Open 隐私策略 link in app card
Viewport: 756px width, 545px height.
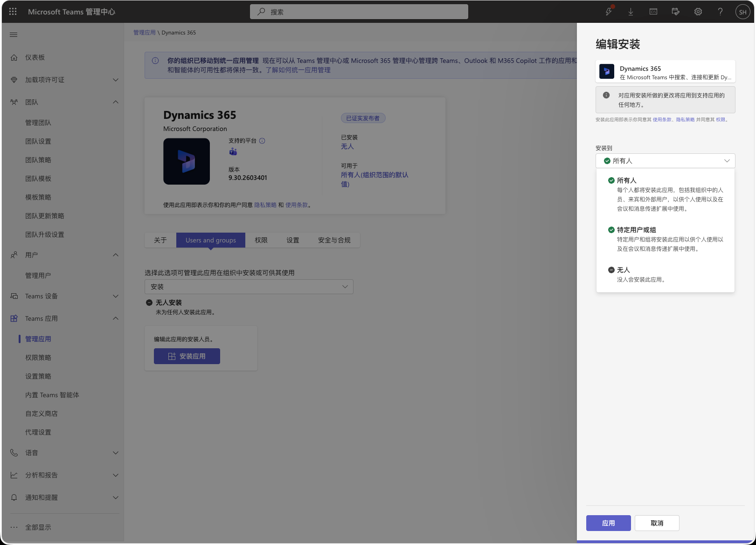pyautogui.click(x=265, y=205)
